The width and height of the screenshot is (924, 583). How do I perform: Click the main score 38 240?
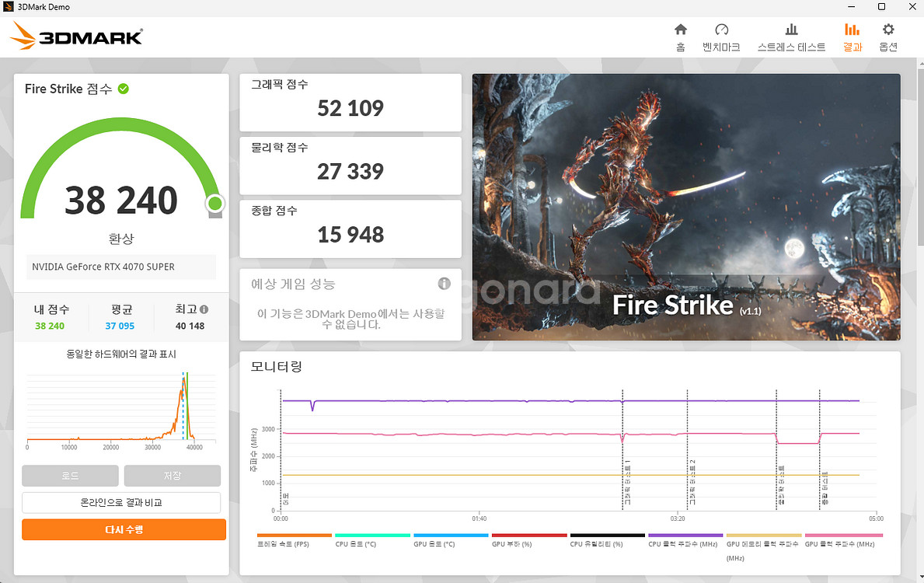pos(121,201)
